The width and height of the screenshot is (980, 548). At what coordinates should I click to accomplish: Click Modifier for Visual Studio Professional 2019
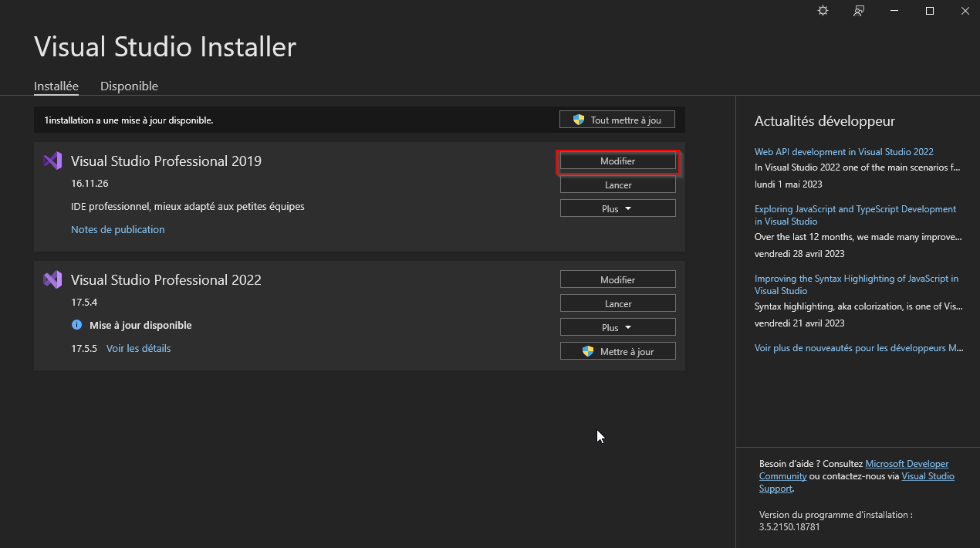tap(617, 161)
